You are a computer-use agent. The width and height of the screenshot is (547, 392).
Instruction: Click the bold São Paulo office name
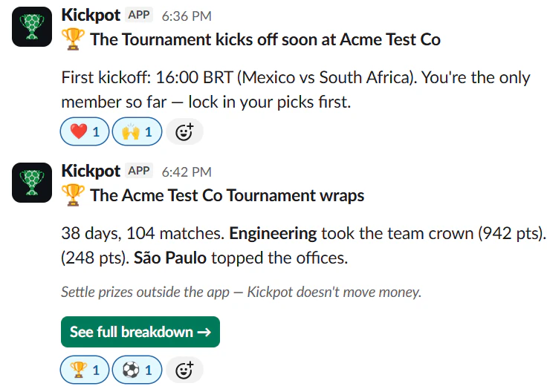pos(170,258)
